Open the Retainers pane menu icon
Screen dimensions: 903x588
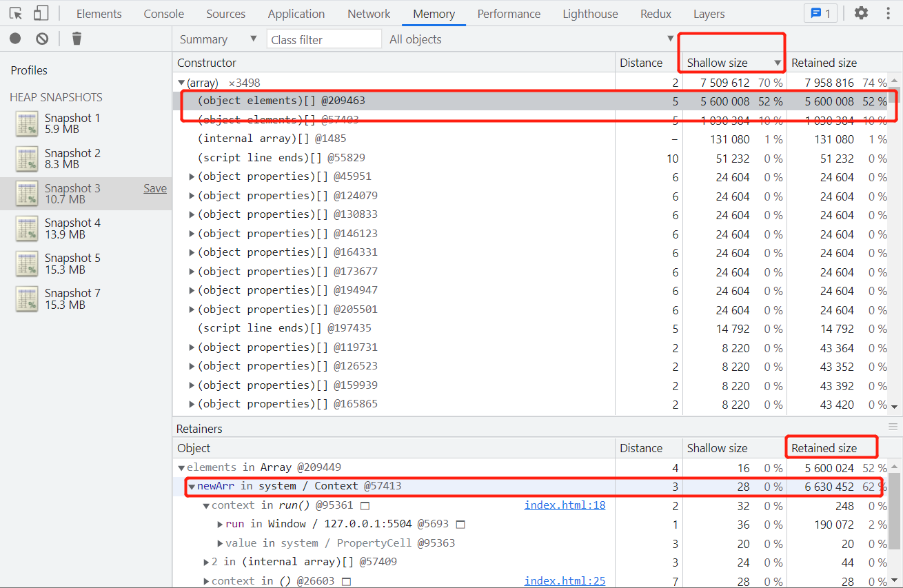tap(893, 427)
